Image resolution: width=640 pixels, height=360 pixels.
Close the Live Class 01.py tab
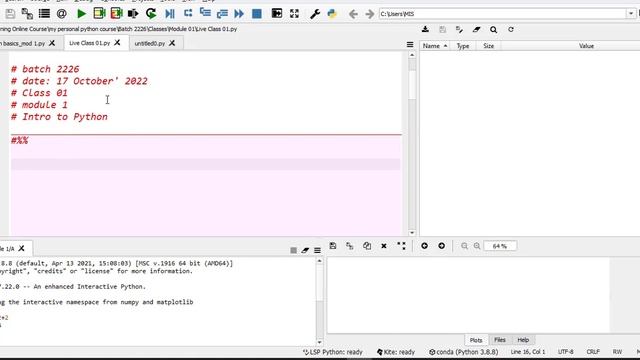[x=118, y=42]
